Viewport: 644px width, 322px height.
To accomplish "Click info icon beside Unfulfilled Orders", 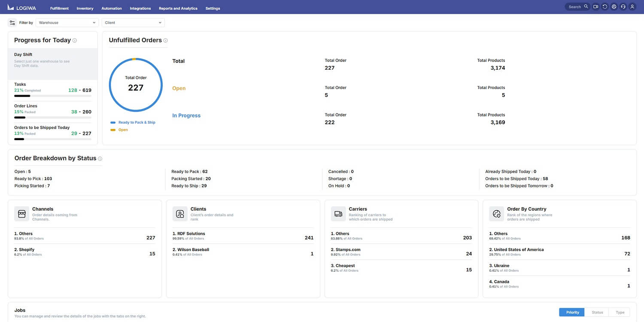I will click(166, 40).
